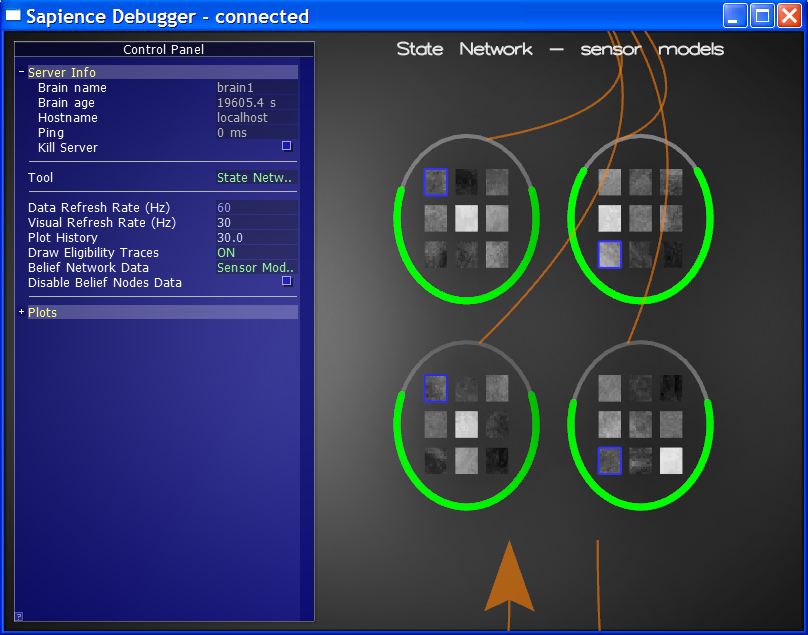
Task: Select the blue-outlined tile in the top-left node
Action: coord(435,181)
